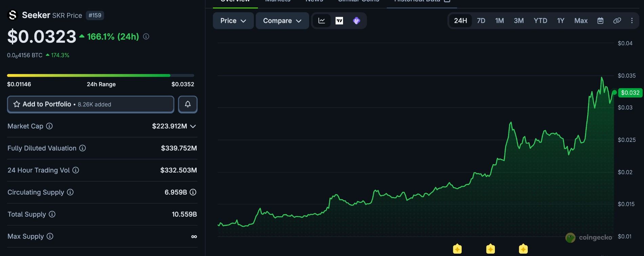Open Total Supply info icon

52,214
